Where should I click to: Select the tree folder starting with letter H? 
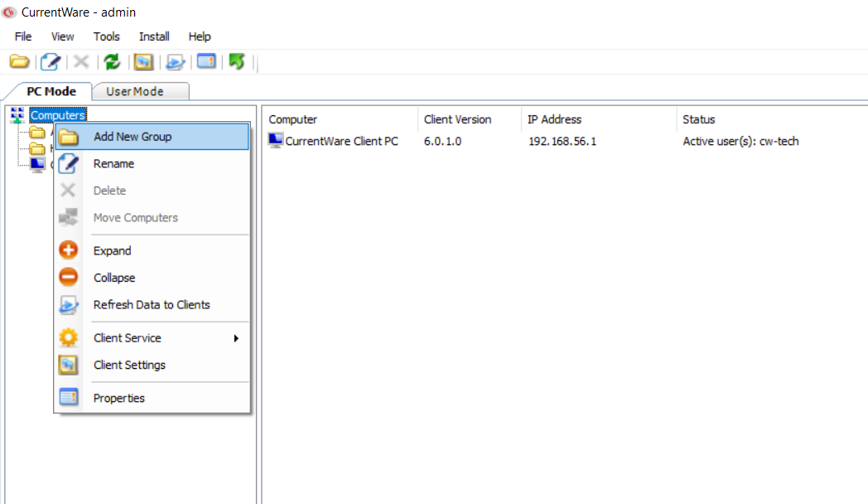tap(37, 148)
